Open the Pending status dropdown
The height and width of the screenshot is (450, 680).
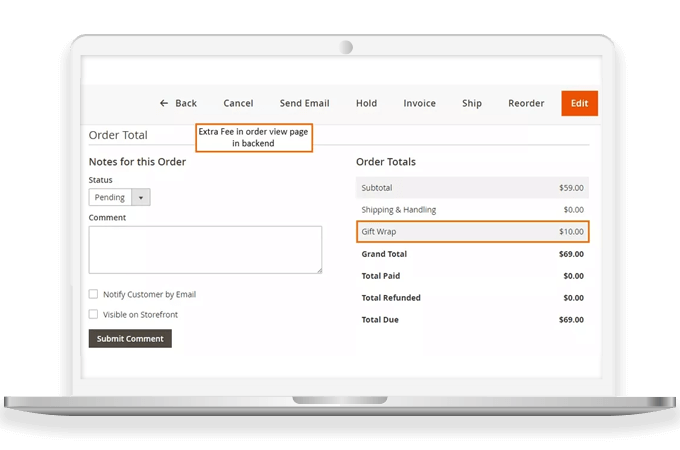119,197
